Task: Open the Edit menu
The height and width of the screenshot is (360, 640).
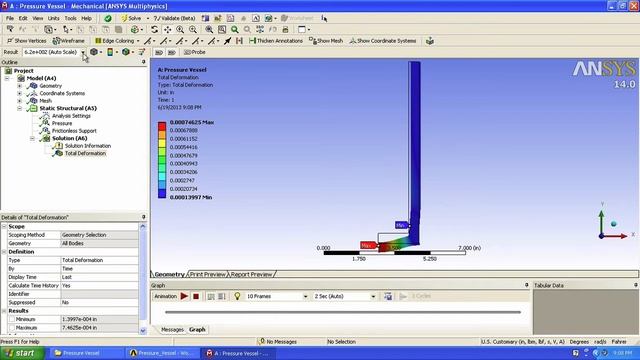Action: point(23,18)
